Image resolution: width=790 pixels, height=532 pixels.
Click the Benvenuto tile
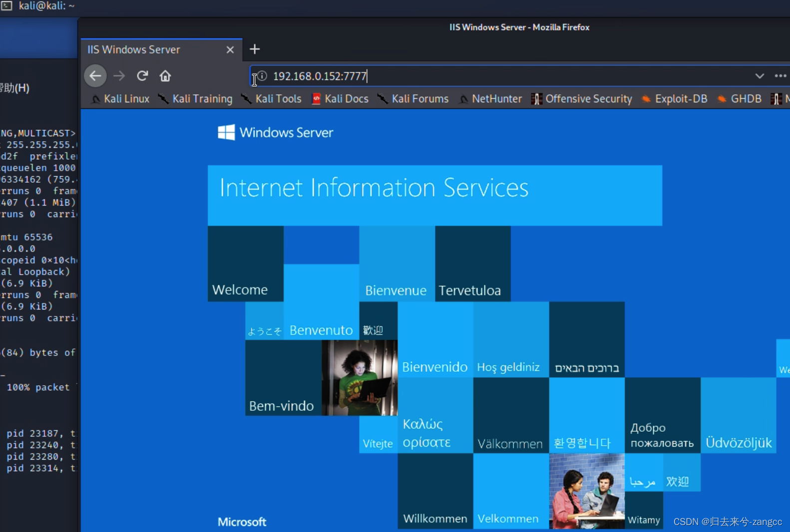point(321,302)
